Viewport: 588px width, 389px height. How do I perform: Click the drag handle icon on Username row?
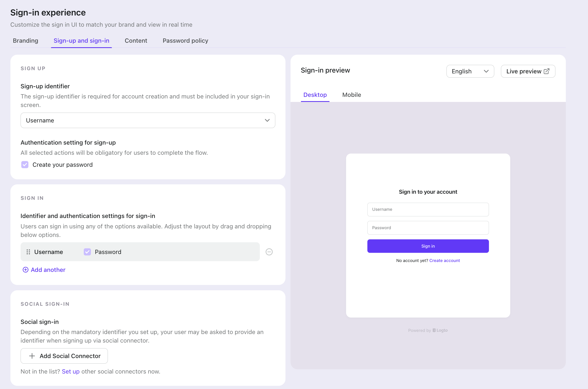[28, 251]
